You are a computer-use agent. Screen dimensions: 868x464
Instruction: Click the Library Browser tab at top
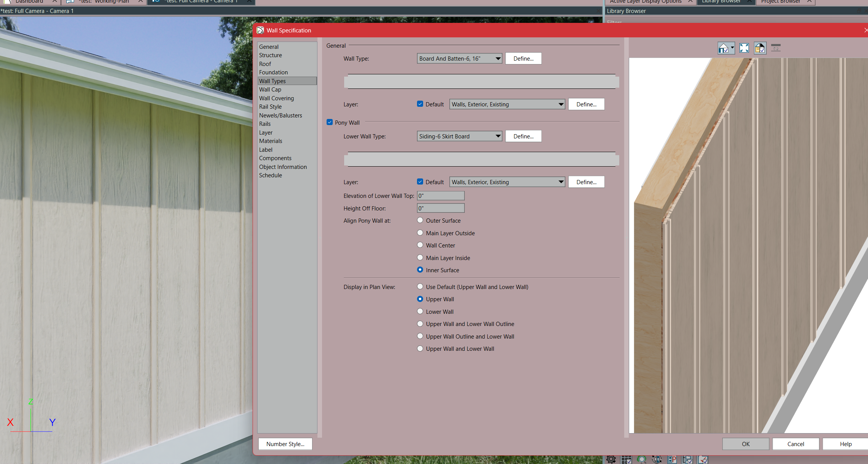[721, 2]
